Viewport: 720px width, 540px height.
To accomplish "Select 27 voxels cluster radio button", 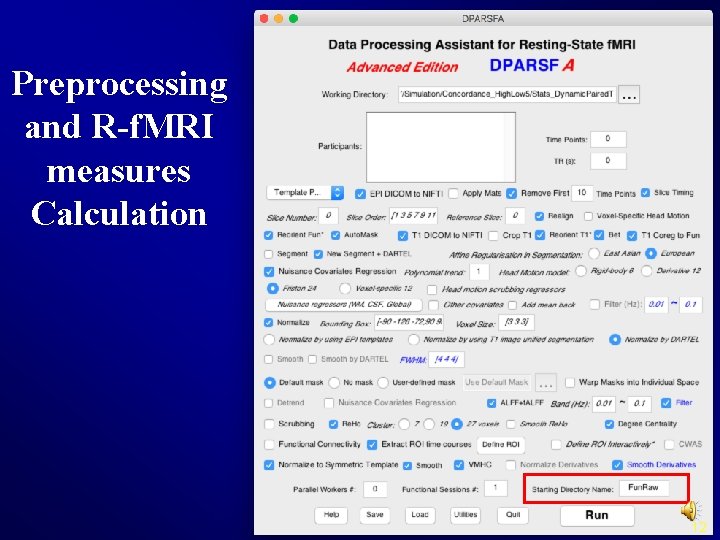I will click(x=456, y=424).
